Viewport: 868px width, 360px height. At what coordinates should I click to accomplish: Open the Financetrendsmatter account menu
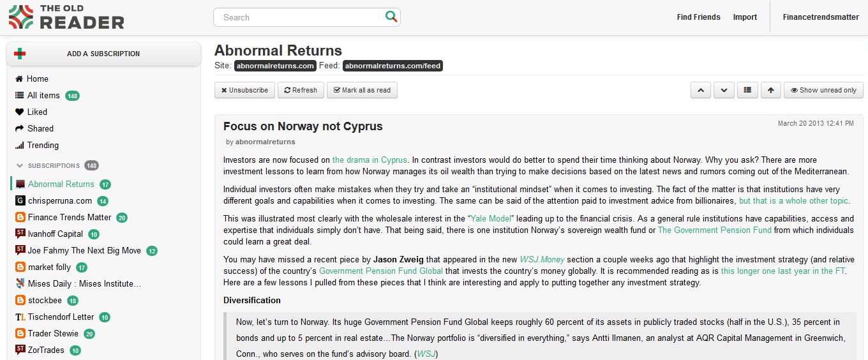point(821,17)
